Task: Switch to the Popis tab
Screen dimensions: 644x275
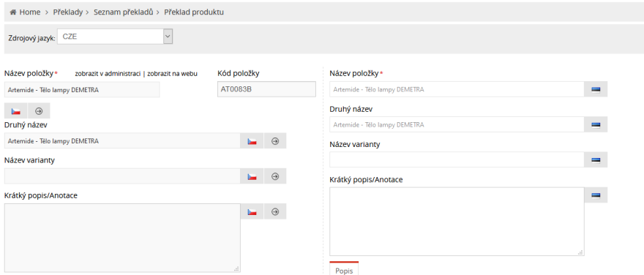Action: (x=344, y=269)
